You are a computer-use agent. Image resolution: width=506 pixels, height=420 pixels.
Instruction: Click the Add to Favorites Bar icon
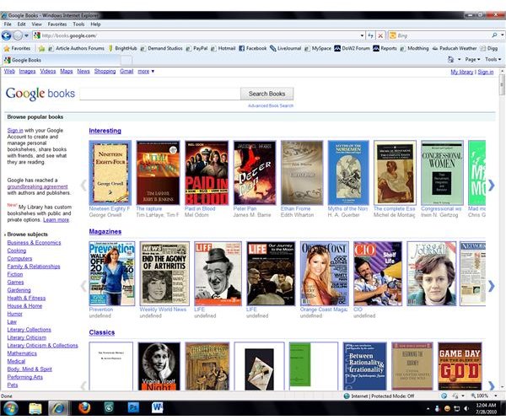click(x=41, y=48)
